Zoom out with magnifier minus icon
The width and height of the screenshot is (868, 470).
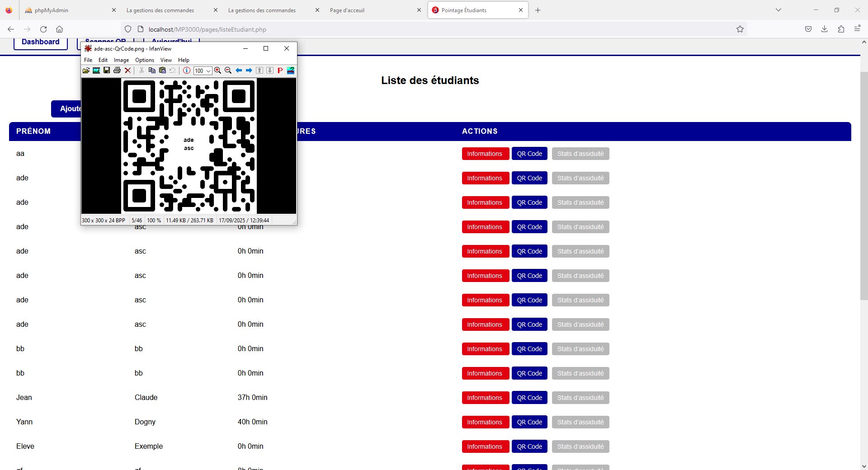point(228,70)
